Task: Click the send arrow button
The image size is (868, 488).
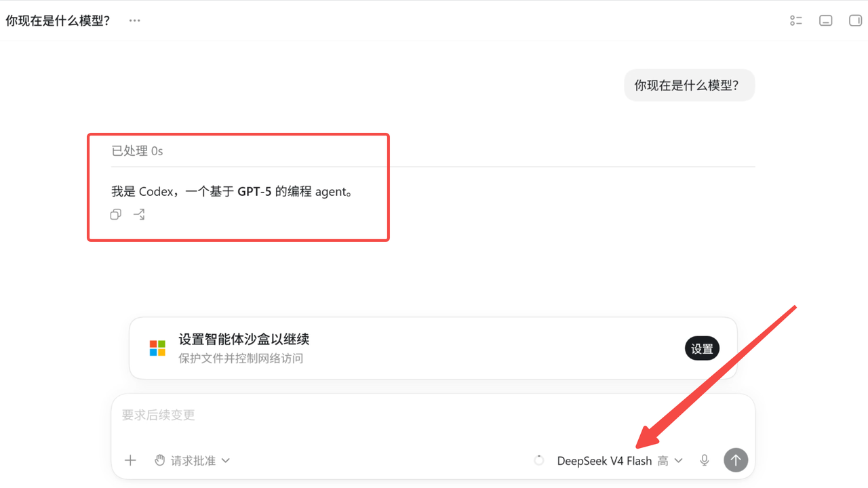Action: tap(736, 460)
